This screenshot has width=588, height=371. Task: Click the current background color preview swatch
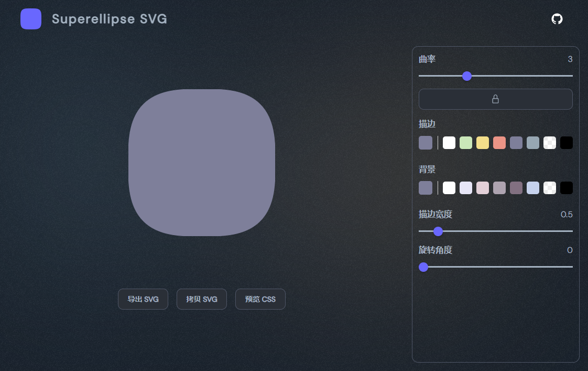pyautogui.click(x=426, y=188)
